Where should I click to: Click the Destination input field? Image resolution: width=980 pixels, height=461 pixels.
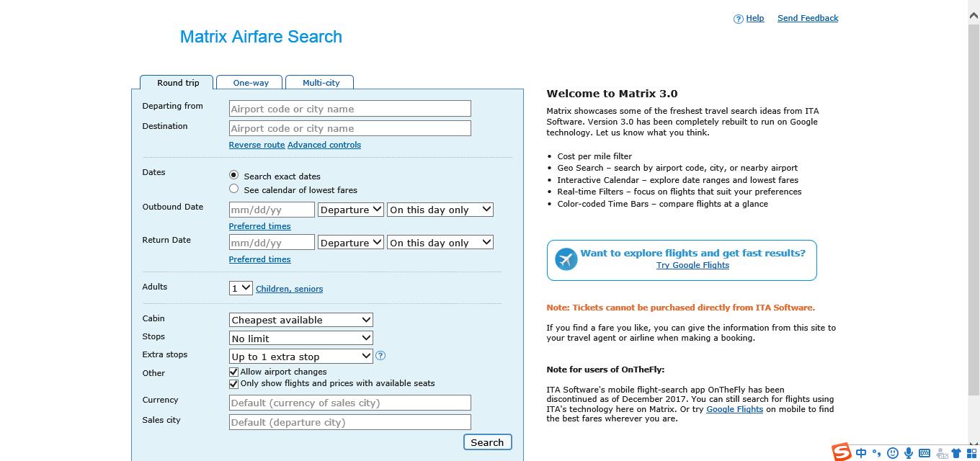coord(349,128)
